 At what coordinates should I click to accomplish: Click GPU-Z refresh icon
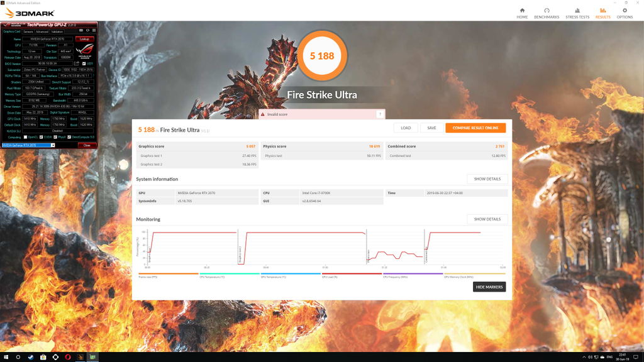click(87, 30)
